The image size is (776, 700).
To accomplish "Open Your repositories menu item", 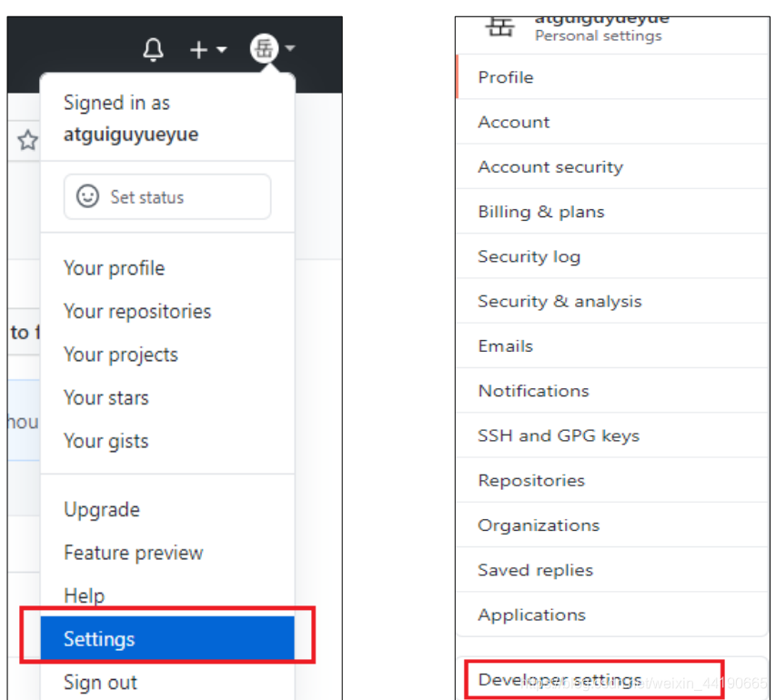I will coord(167,312).
